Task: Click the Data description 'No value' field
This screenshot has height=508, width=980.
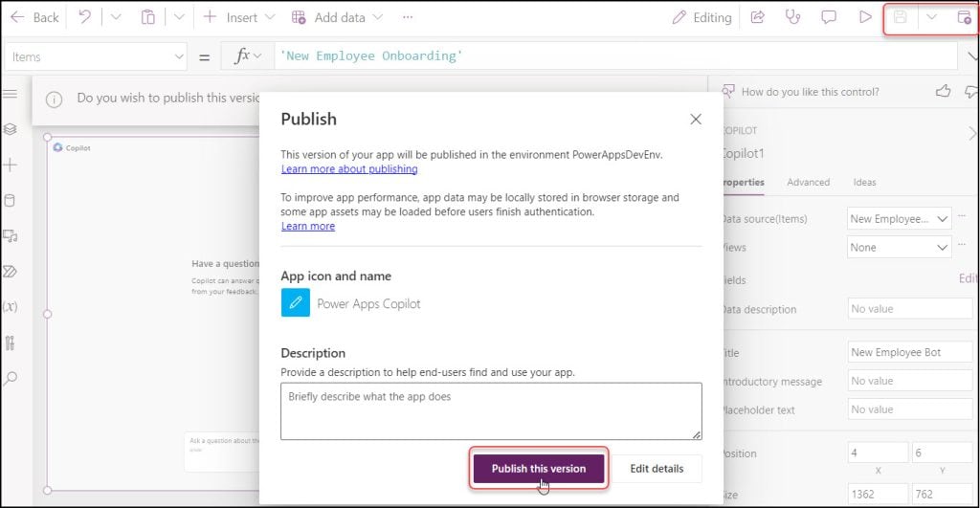Action: click(x=910, y=309)
